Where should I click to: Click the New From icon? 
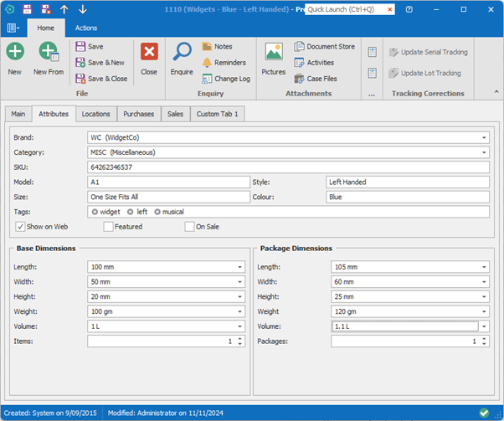pyautogui.click(x=49, y=53)
